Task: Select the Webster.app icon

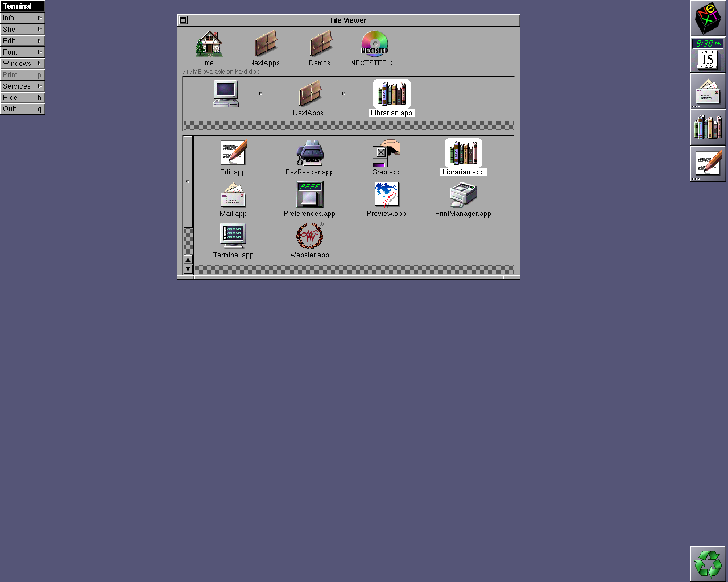Action: (310, 236)
